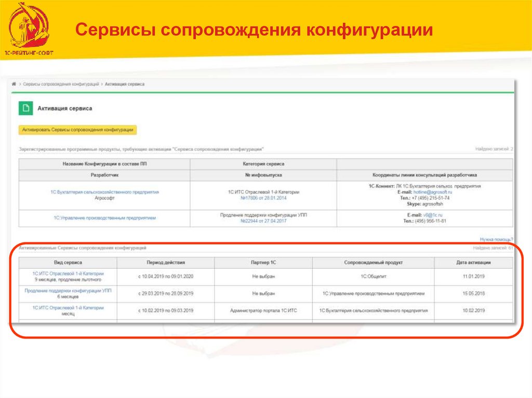Click Активация сервиса breadcrumb item

pos(125,84)
